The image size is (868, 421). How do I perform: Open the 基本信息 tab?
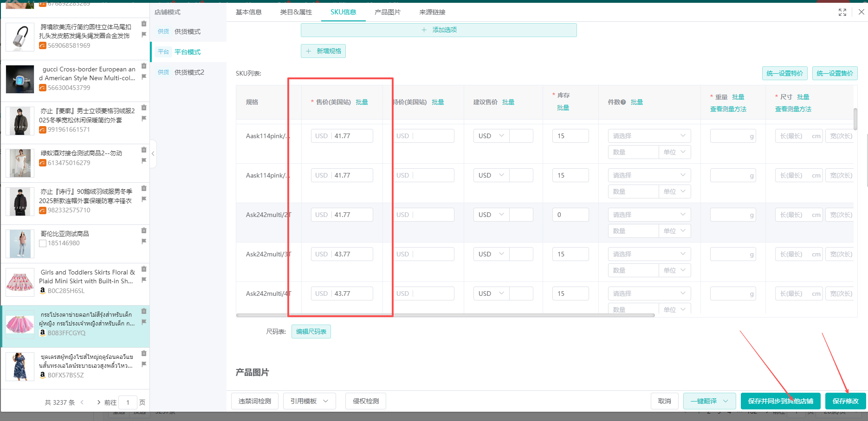pos(249,12)
